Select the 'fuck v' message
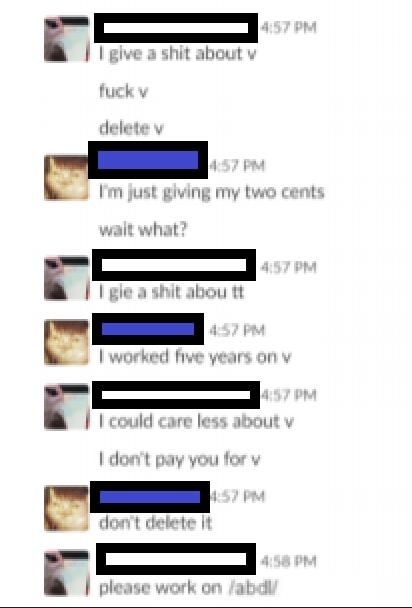Viewport: 412px width, 608px height. click(123, 91)
